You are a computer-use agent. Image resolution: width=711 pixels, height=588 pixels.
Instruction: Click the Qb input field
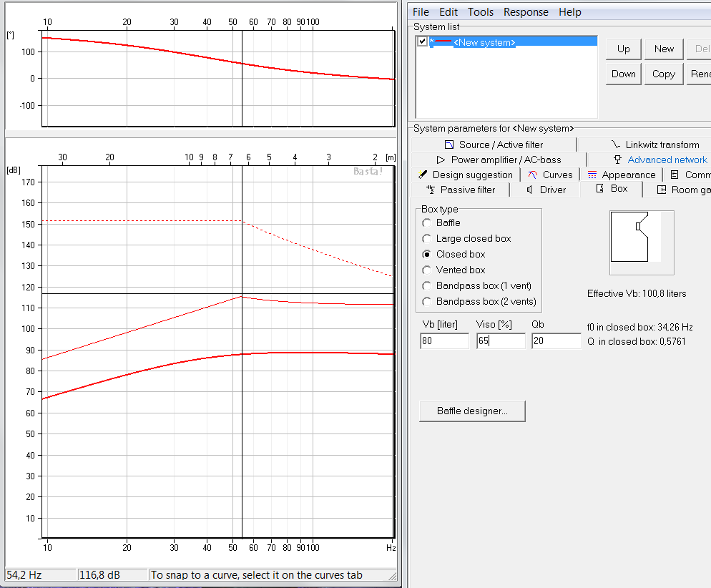tap(556, 340)
